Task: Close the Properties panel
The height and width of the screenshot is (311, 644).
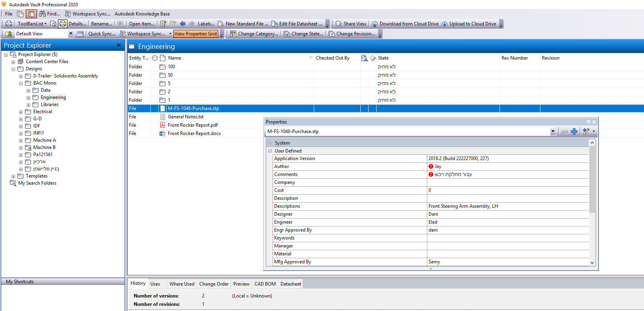Action: point(594,122)
